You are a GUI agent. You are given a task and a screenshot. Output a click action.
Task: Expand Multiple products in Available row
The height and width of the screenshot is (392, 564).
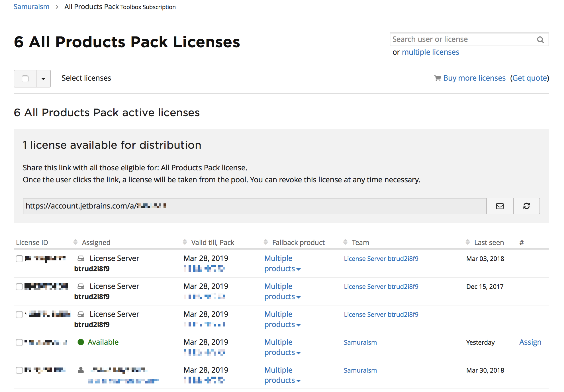(282, 347)
